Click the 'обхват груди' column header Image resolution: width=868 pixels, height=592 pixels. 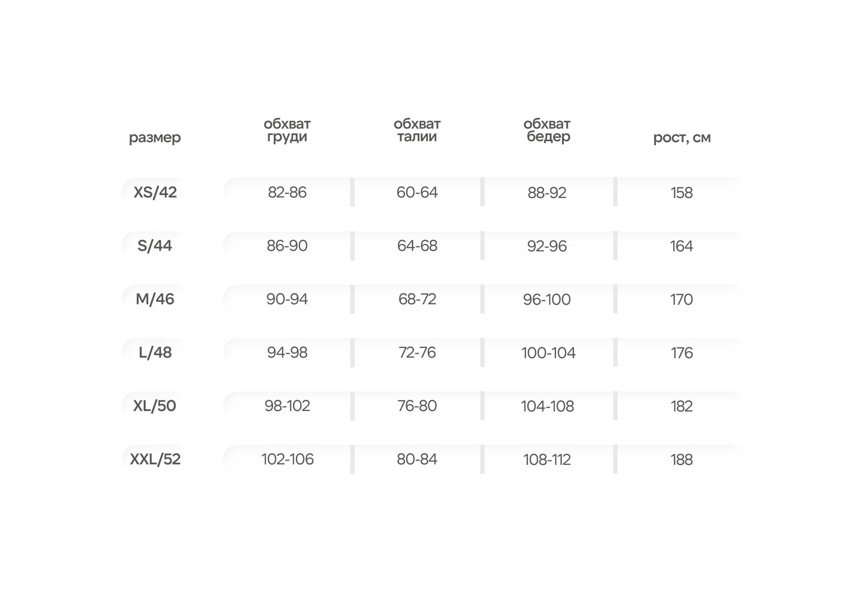pyautogui.click(x=287, y=130)
